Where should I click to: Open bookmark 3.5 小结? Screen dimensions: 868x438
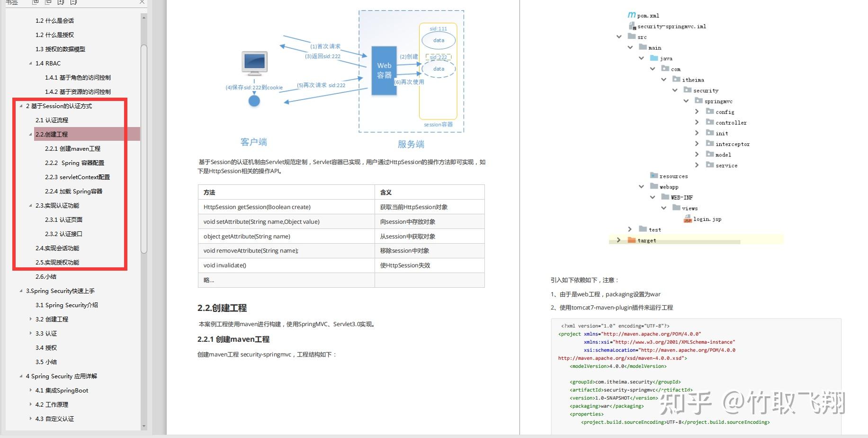(x=46, y=362)
